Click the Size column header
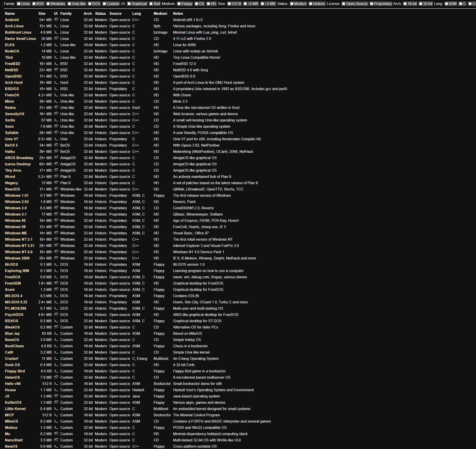476x449 pixels. pyautogui.click(x=42, y=14)
